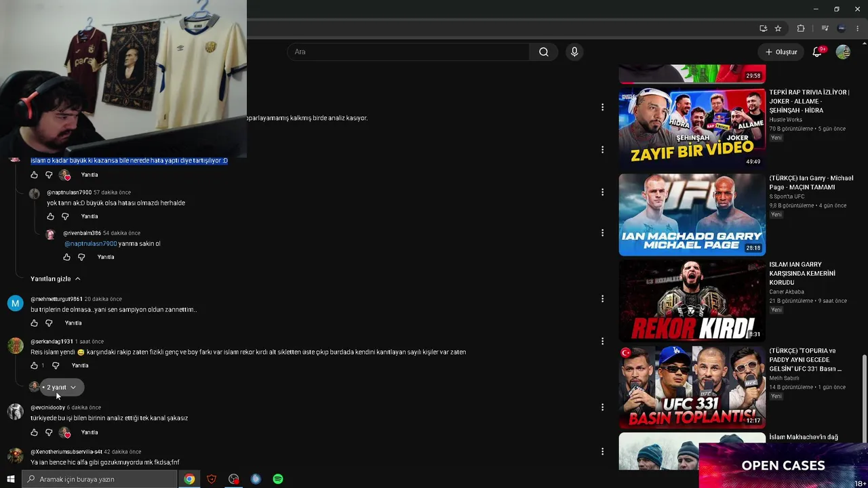Play the 'UFC 331 BASIN TOPLANTISI' thumbnail
Screen dimensions: 868x488
[x=692, y=386]
